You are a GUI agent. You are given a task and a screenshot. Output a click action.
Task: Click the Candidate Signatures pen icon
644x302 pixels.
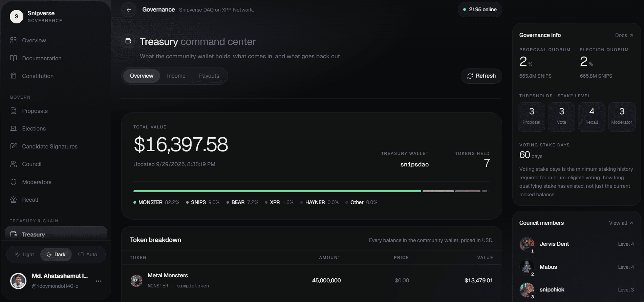[x=14, y=146]
